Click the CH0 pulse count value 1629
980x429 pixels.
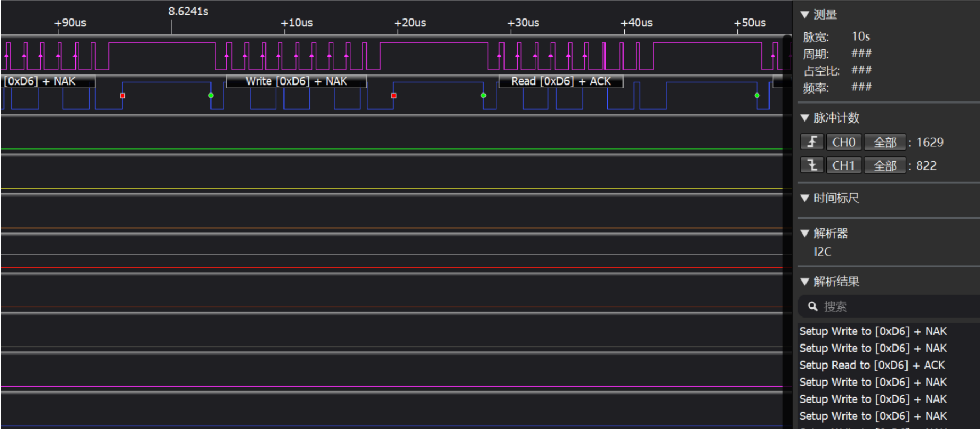929,142
